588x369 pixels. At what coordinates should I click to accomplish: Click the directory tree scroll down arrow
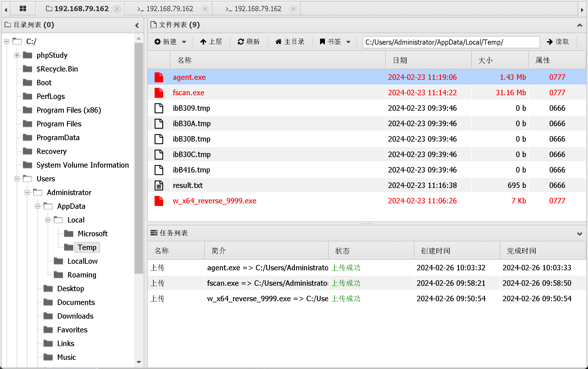139,362
